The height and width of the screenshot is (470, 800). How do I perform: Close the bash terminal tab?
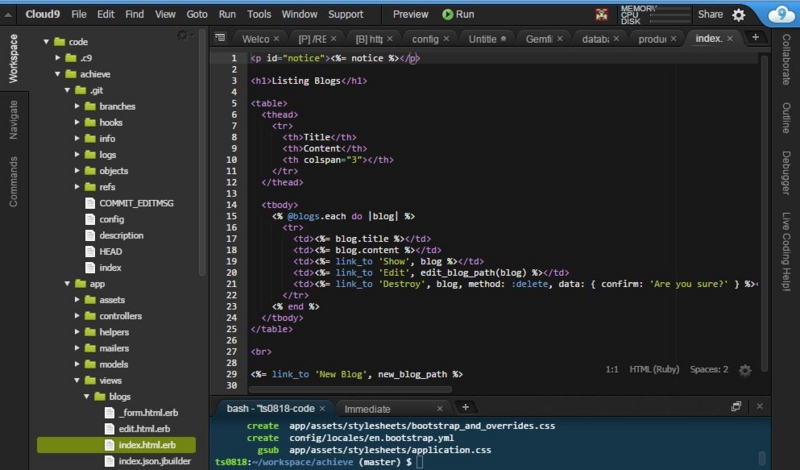pos(322,409)
